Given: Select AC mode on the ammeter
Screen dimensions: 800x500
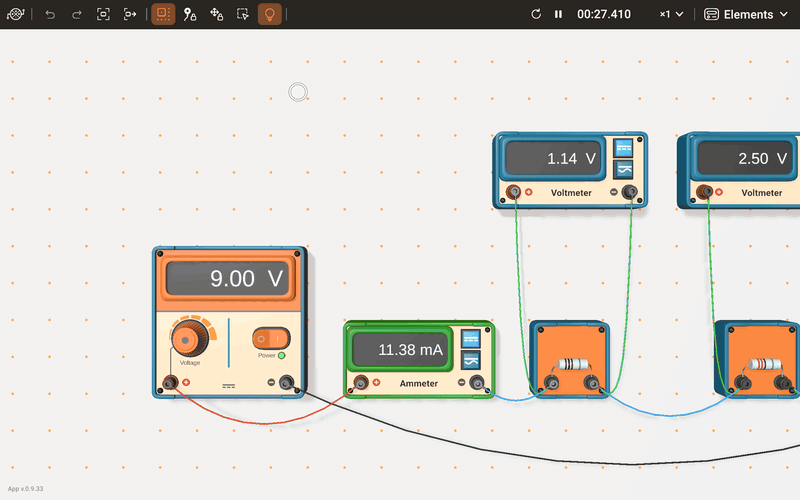Looking at the screenshot, I should [470, 360].
